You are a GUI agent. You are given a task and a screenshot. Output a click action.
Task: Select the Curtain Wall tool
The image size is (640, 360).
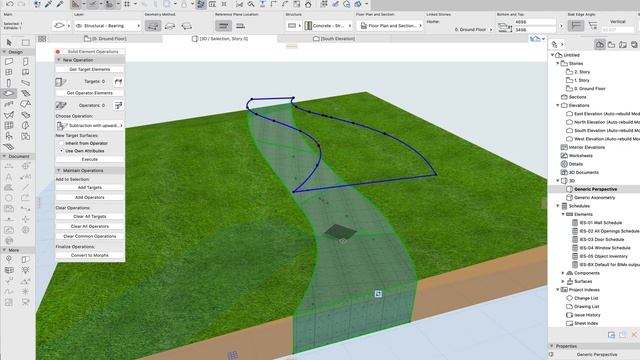tap(9, 125)
